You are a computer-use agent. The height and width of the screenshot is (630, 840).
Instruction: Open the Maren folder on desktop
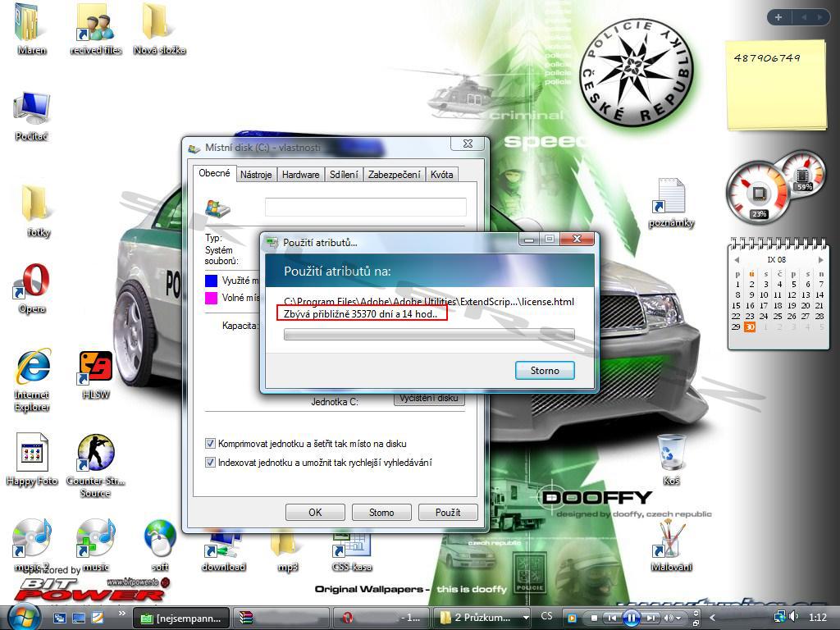coord(31,30)
